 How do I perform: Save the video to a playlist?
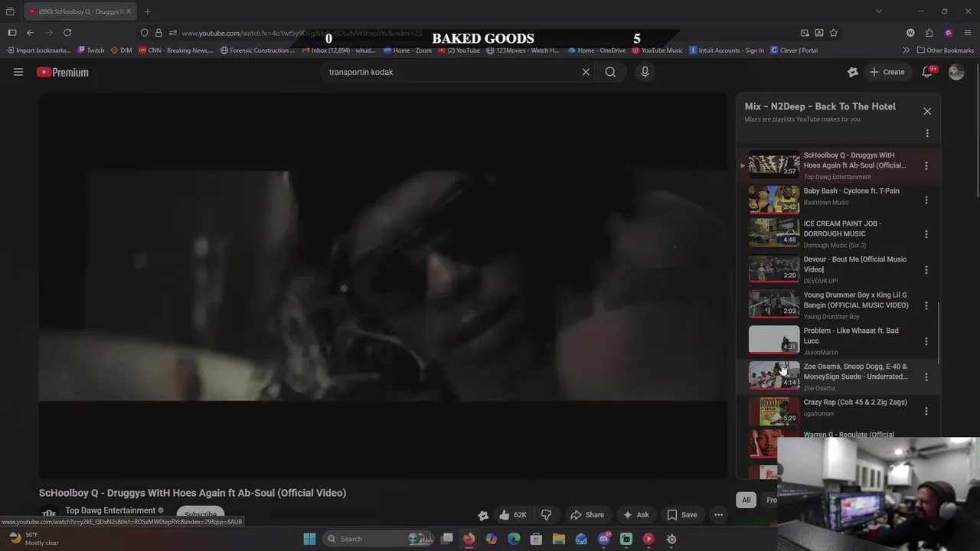tap(682, 515)
